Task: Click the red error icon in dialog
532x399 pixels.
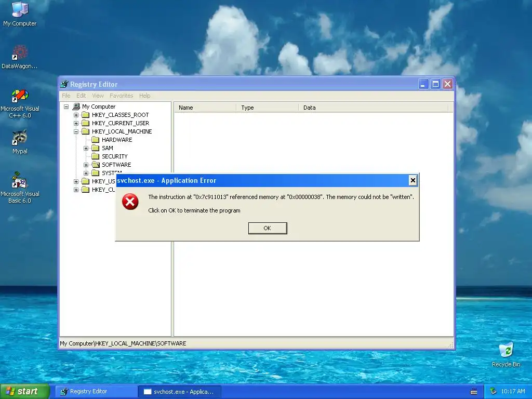Action: tap(130, 202)
